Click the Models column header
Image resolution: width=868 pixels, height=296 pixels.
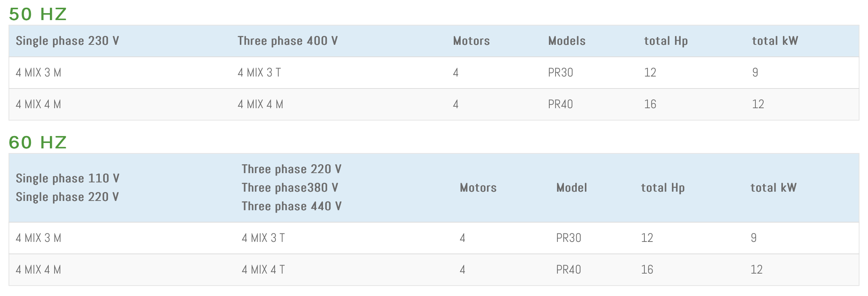pos(567,41)
